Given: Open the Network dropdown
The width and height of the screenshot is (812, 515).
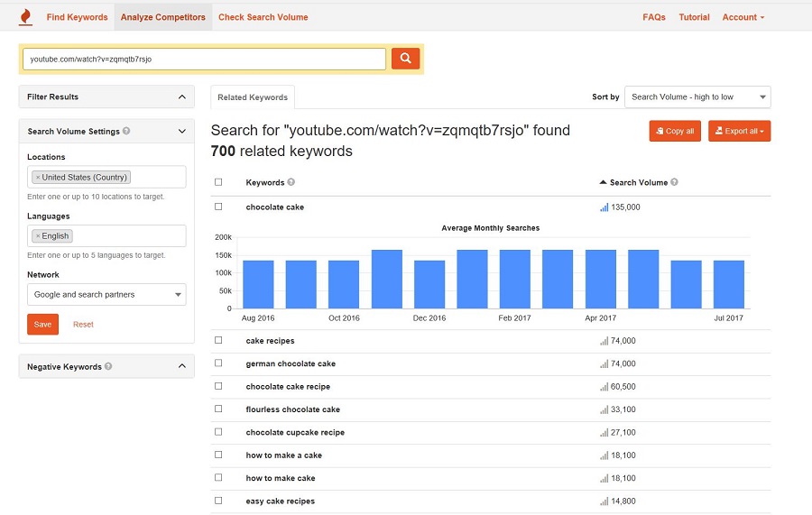Looking at the screenshot, I should (x=106, y=295).
